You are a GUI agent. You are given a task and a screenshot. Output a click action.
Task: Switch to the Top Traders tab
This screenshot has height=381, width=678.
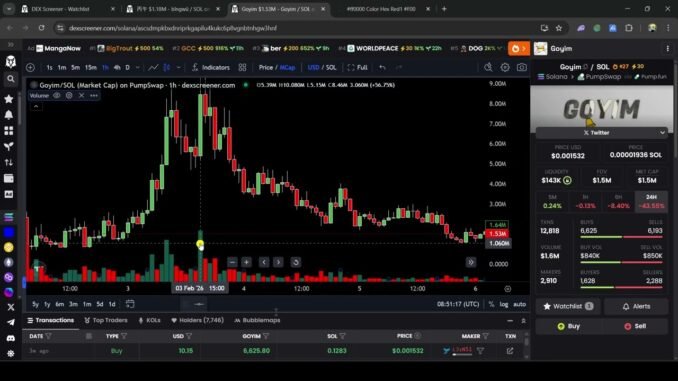pyautogui.click(x=106, y=320)
